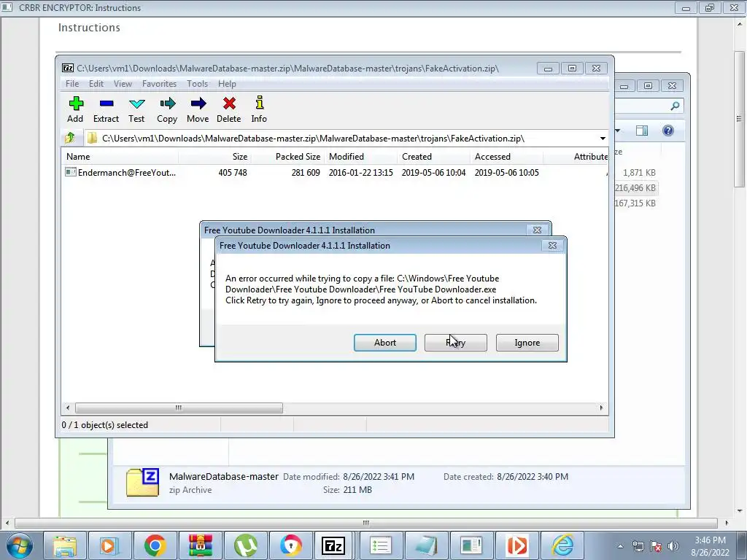Screen dimensions: 747x560
Task: Click the left arrow of 7-Zip scrollbar
Action: (68, 408)
